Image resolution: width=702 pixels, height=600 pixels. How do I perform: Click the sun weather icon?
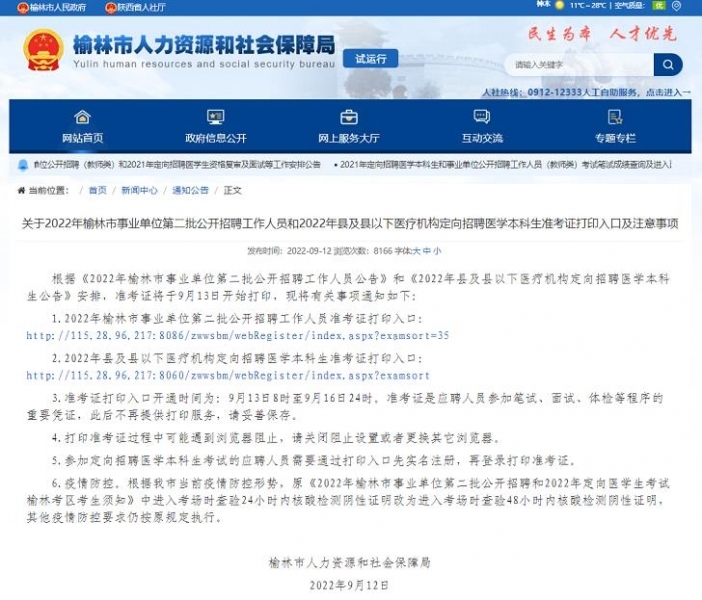tap(559, 5)
